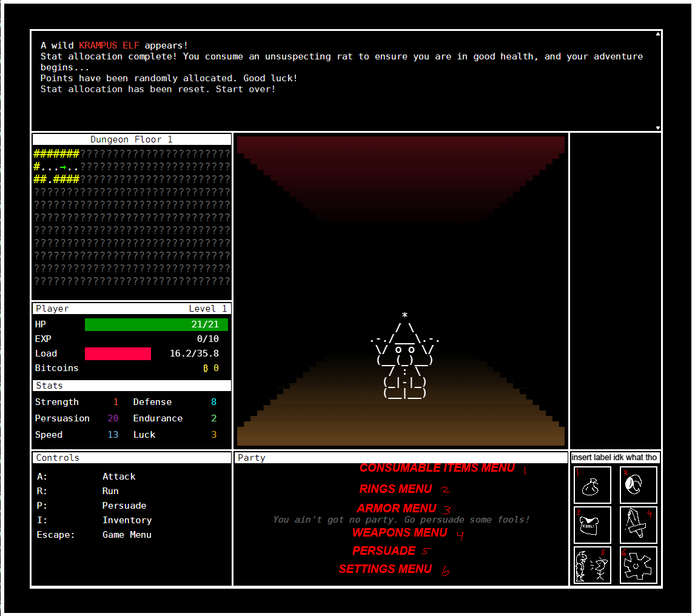Screen dimensions: 695x616
Task: Click the Stats section header
Action: [x=132, y=386]
